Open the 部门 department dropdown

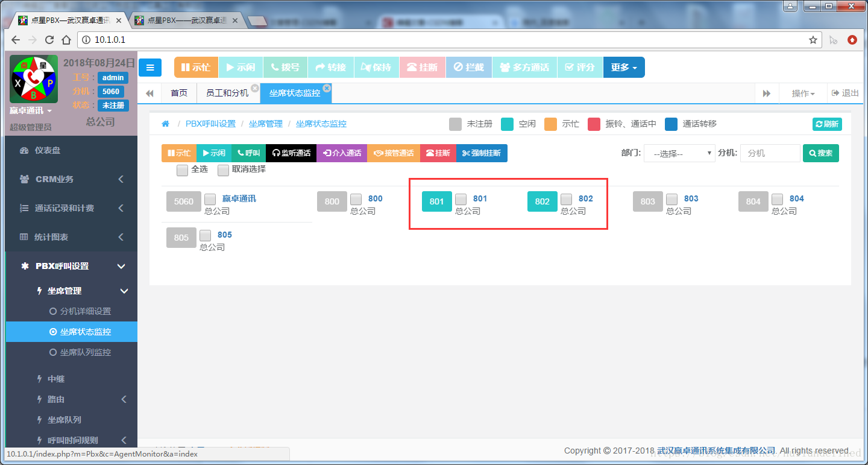click(x=679, y=153)
